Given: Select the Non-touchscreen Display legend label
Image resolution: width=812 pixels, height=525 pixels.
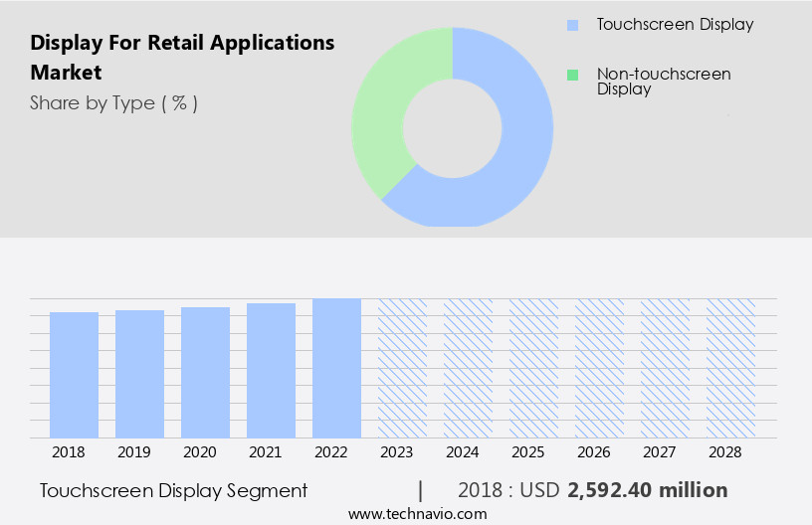Looking at the screenshot, I should pos(663,82).
